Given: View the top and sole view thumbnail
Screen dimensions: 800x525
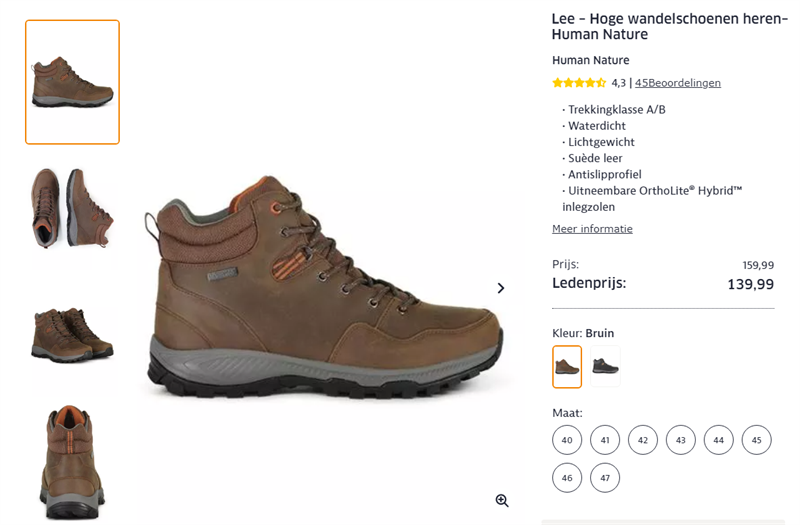Looking at the screenshot, I should 72,208.
